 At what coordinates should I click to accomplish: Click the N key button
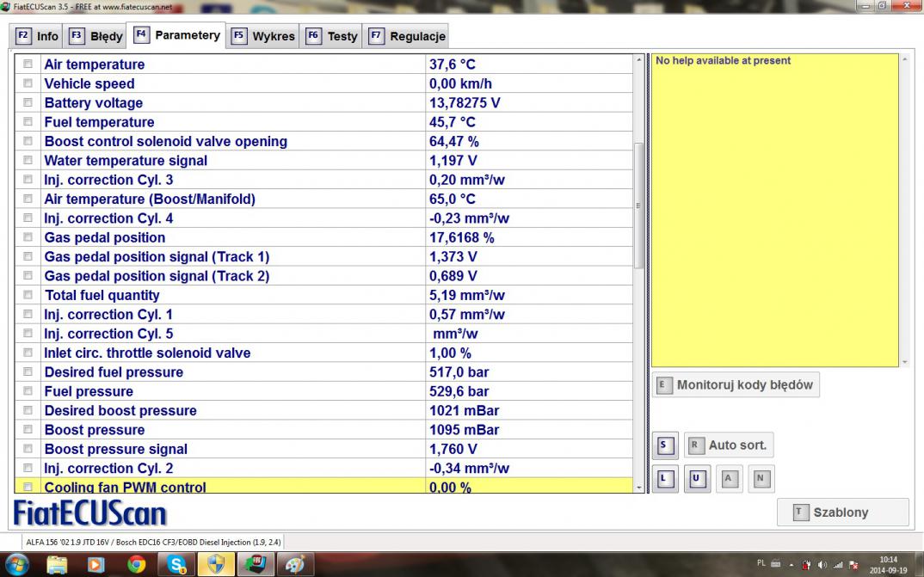[761, 479]
